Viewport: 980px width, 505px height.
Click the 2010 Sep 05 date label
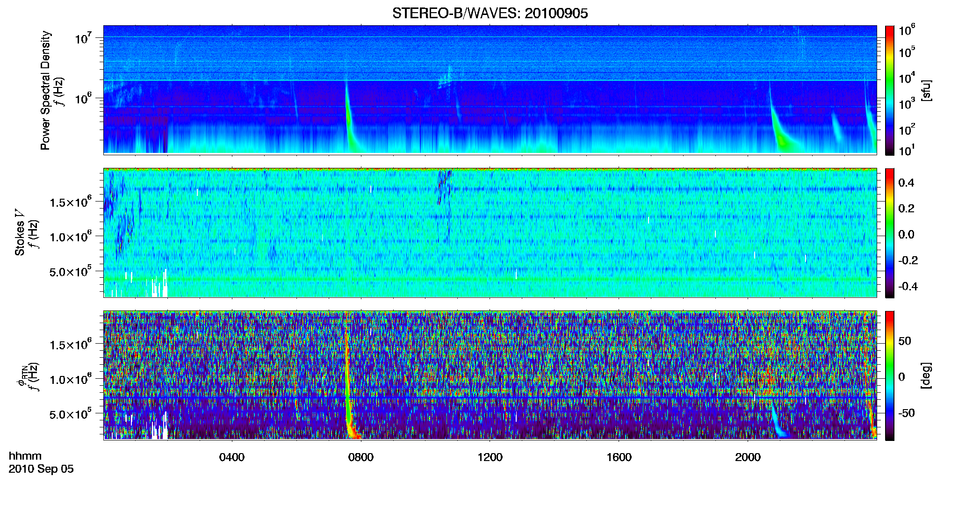pos(41,469)
